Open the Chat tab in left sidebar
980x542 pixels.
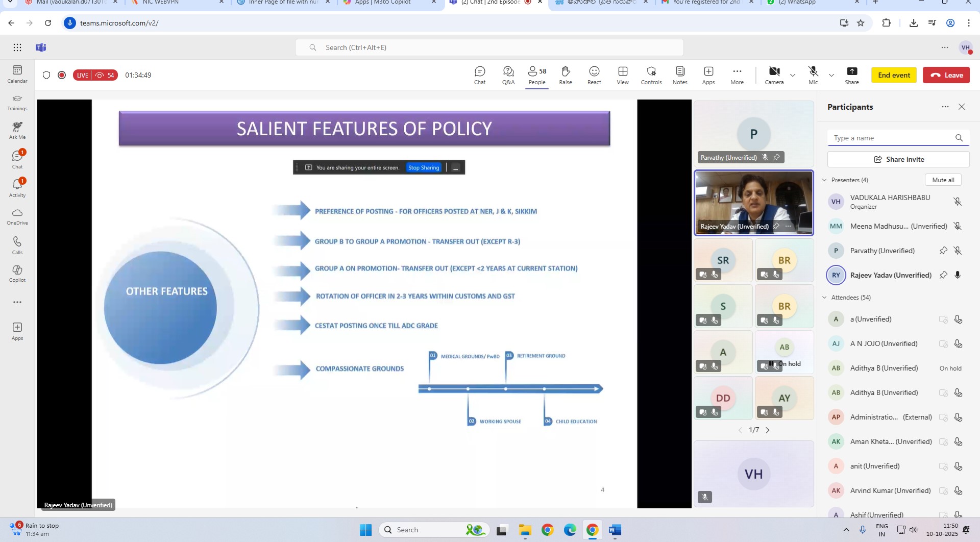[17, 159]
